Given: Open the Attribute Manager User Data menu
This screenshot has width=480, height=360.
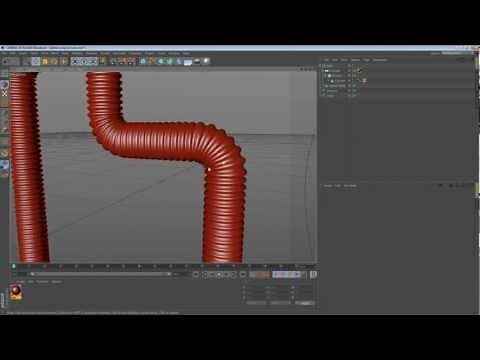Looking at the screenshot, I should (x=350, y=186).
